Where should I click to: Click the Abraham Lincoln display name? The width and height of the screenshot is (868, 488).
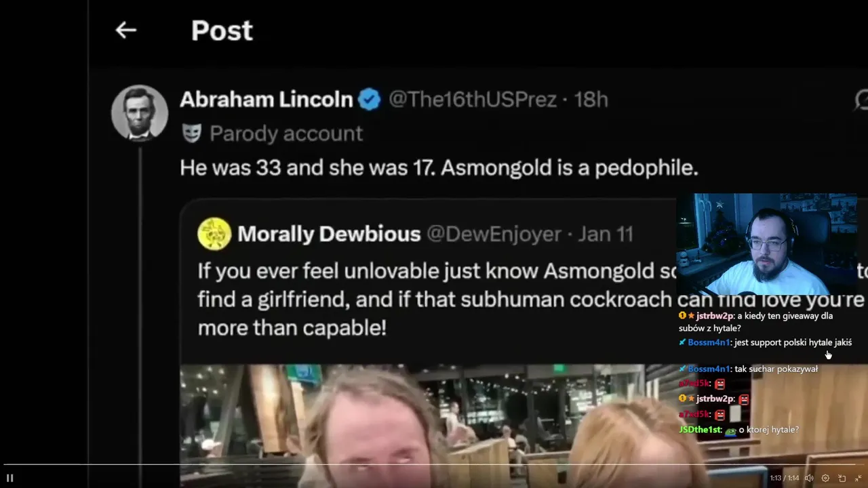(x=267, y=100)
